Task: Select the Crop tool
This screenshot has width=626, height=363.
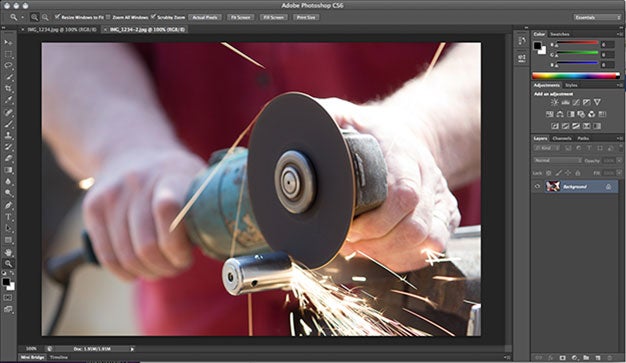Action: [8, 88]
